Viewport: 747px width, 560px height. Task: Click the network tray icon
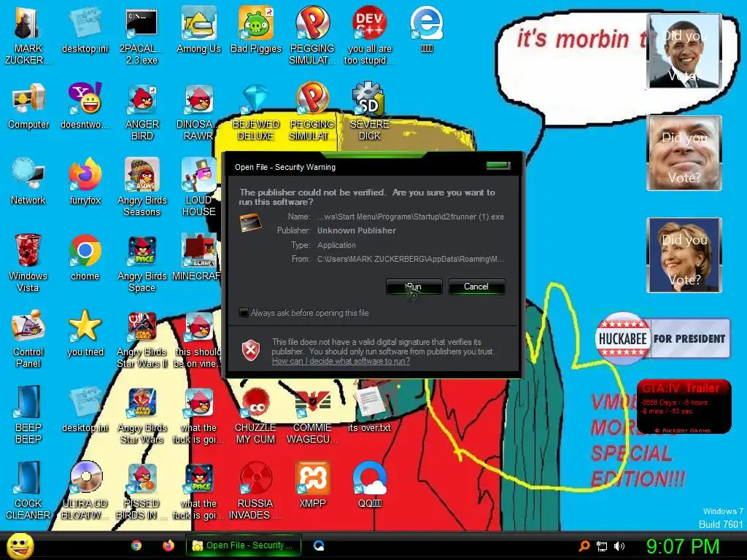coord(602,546)
